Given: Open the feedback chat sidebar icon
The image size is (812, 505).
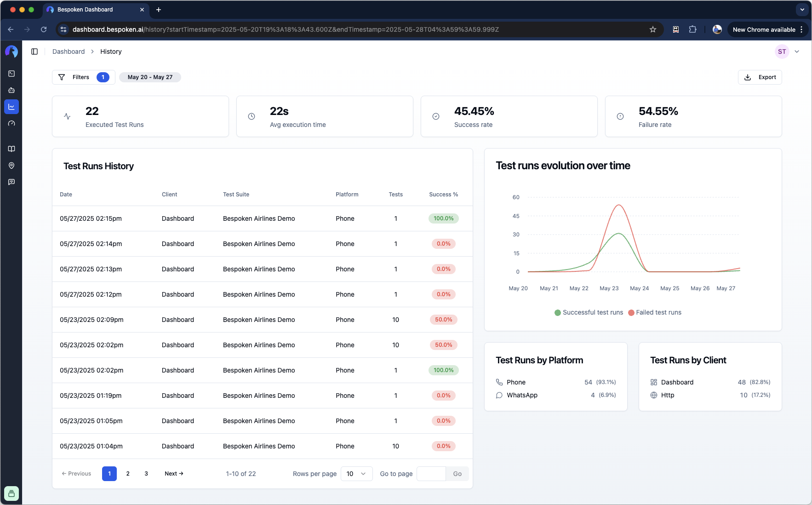Looking at the screenshot, I should (11, 182).
